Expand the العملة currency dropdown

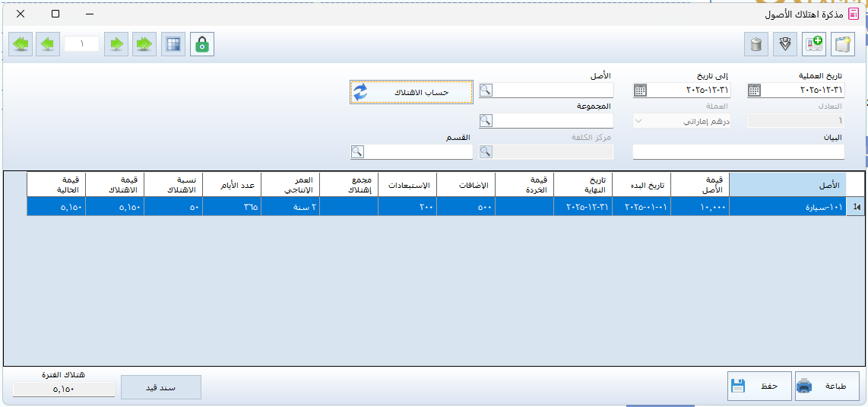(x=640, y=121)
